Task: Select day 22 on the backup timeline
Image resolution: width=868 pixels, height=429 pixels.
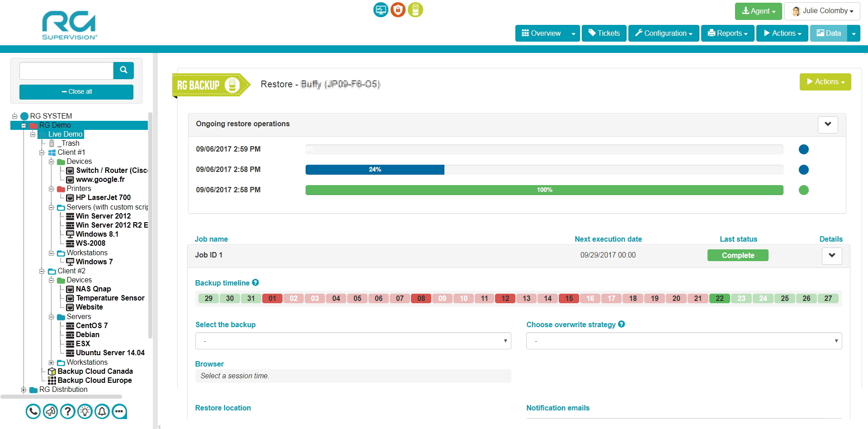Action: coord(719,298)
